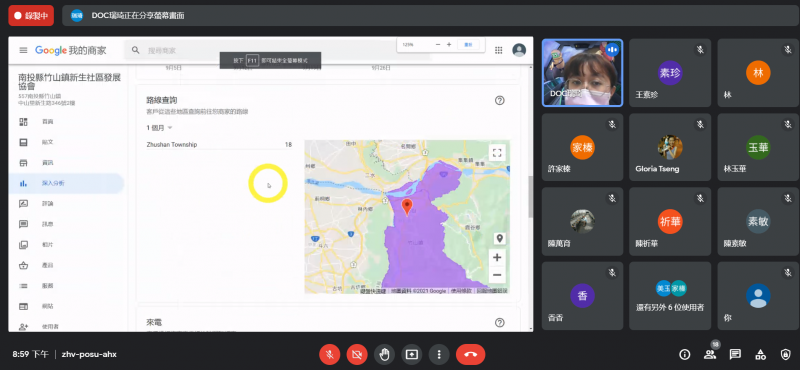This screenshot has height=370, width=800.
Task: Click the shared page's vertical scrollbar
Action: coord(530,196)
